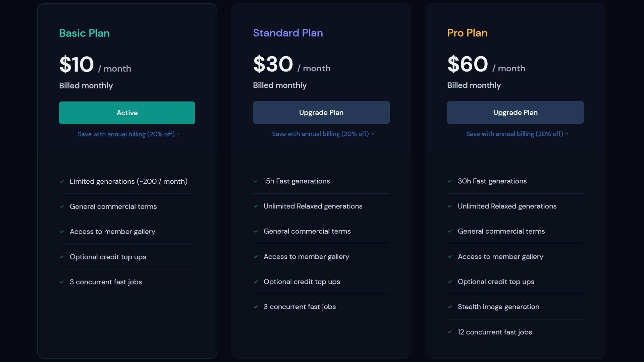Click the checkmark beside Limited generations
The height and width of the screenshot is (362, 644).
62,182
